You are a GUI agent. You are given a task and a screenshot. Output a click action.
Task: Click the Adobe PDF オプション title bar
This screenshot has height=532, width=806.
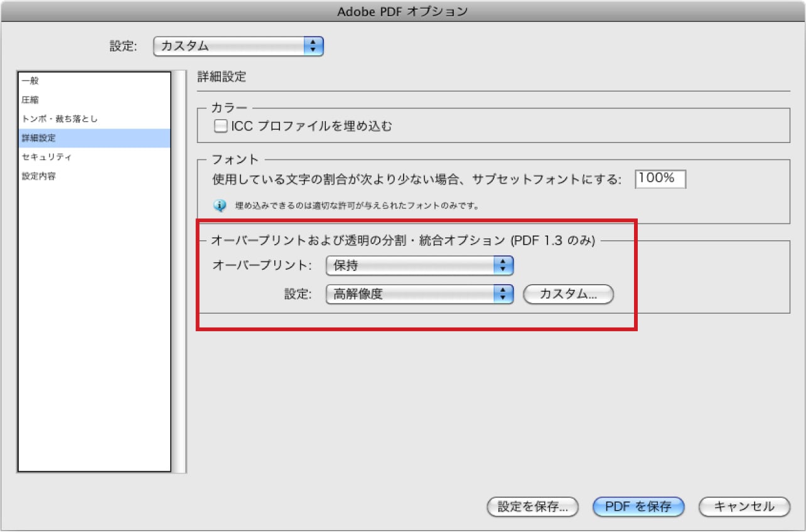[403, 11]
